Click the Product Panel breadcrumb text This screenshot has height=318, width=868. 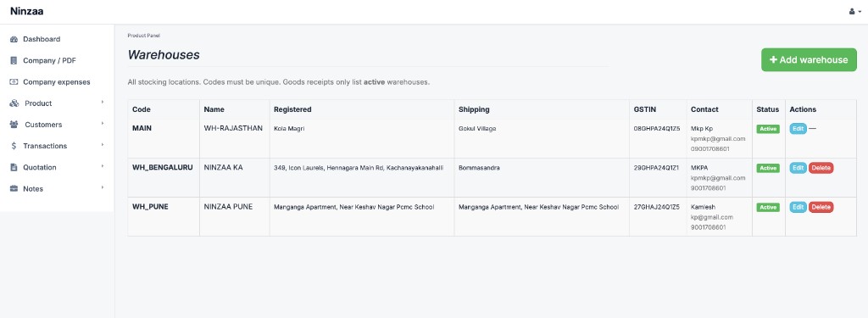[143, 36]
